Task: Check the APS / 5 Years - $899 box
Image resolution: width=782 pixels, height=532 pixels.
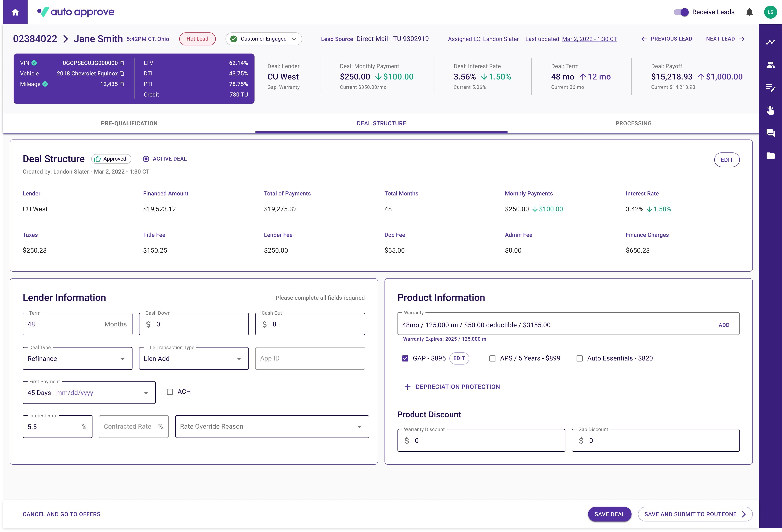Action: point(492,358)
